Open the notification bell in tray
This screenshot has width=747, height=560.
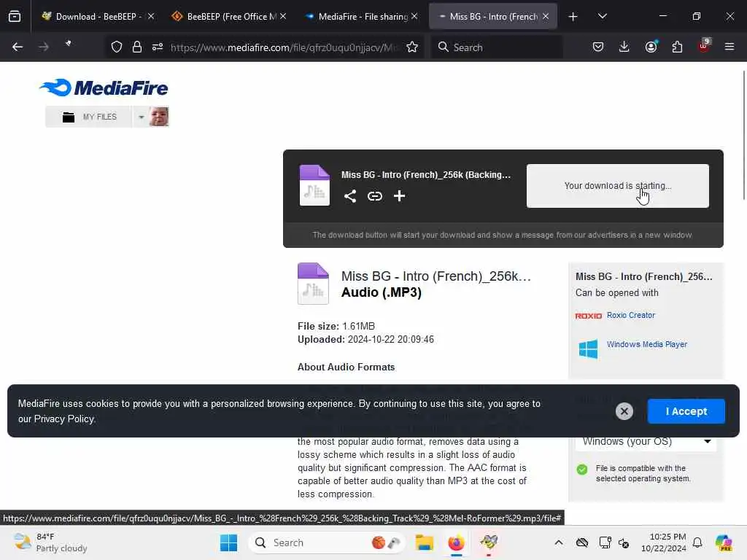(697, 542)
